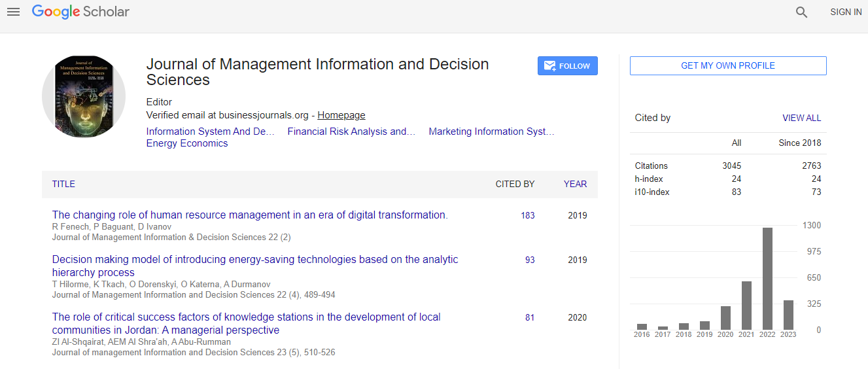868x369 pixels.
Task: Click Verified email at businessjournals.org text
Action: [x=227, y=115]
